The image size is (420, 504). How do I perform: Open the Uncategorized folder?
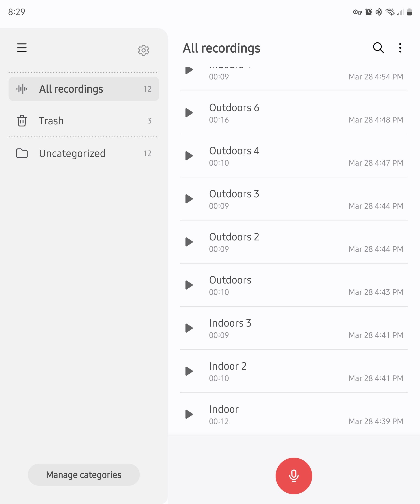(84, 153)
